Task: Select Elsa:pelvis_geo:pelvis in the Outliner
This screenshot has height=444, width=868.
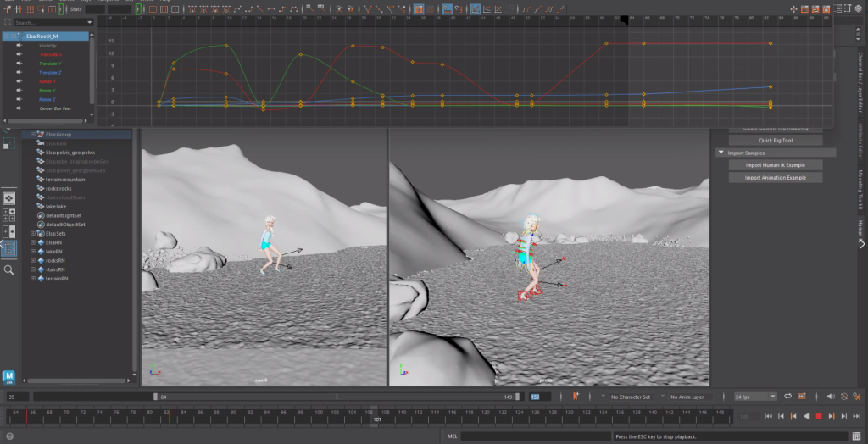Action: tap(70, 153)
